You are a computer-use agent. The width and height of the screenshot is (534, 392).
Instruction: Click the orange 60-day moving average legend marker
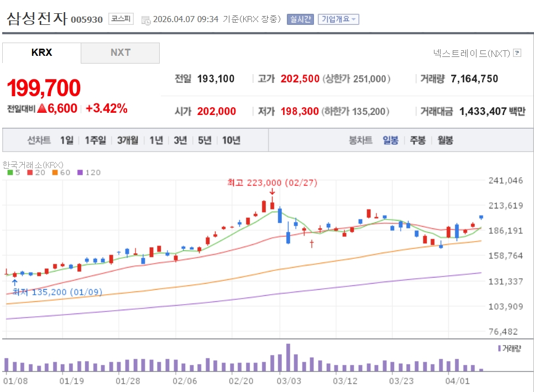tap(55, 173)
